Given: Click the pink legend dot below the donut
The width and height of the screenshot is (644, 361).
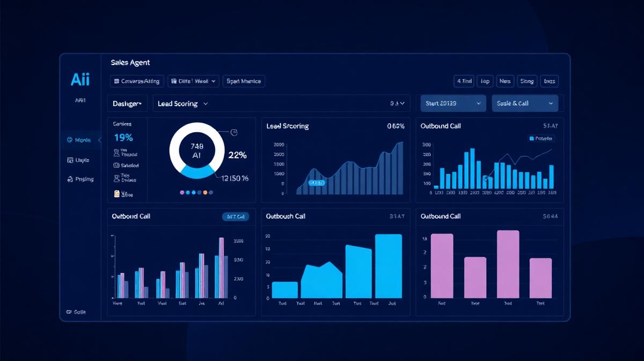Looking at the screenshot, I should [x=182, y=192].
